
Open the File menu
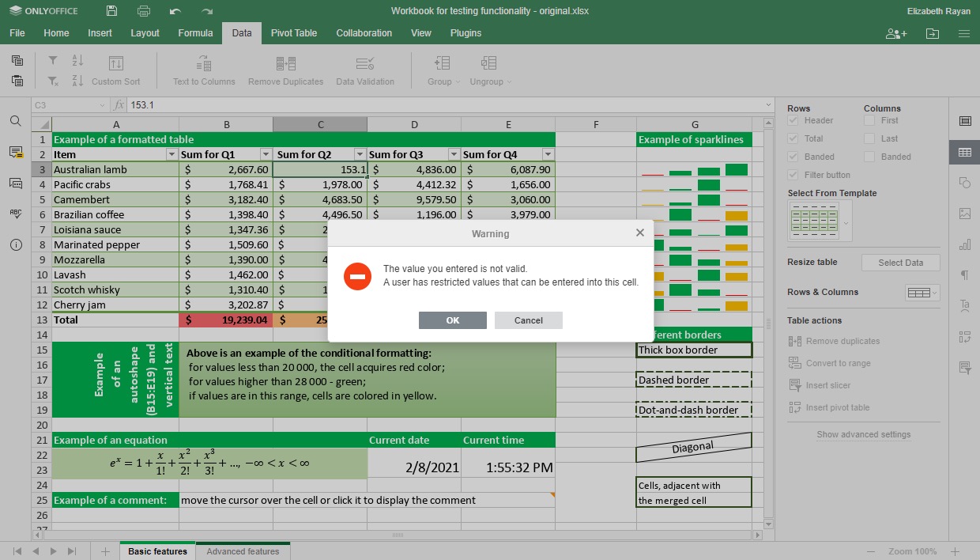(17, 33)
